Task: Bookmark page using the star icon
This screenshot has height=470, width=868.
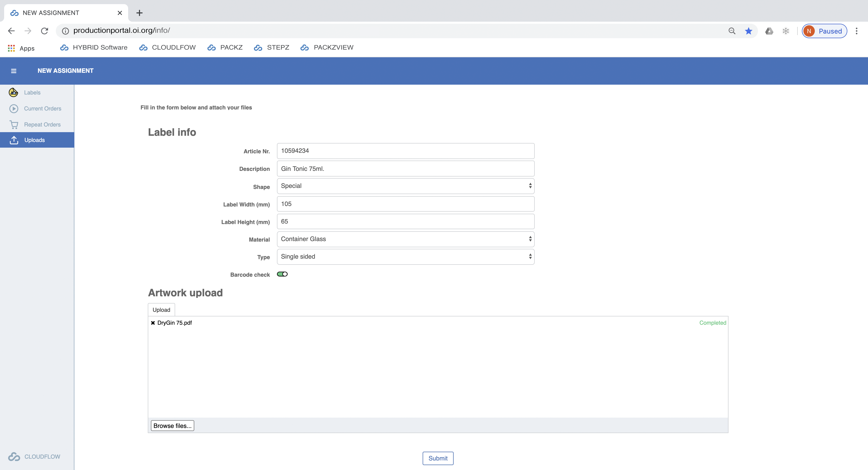Action: pyautogui.click(x=748, y=31)
